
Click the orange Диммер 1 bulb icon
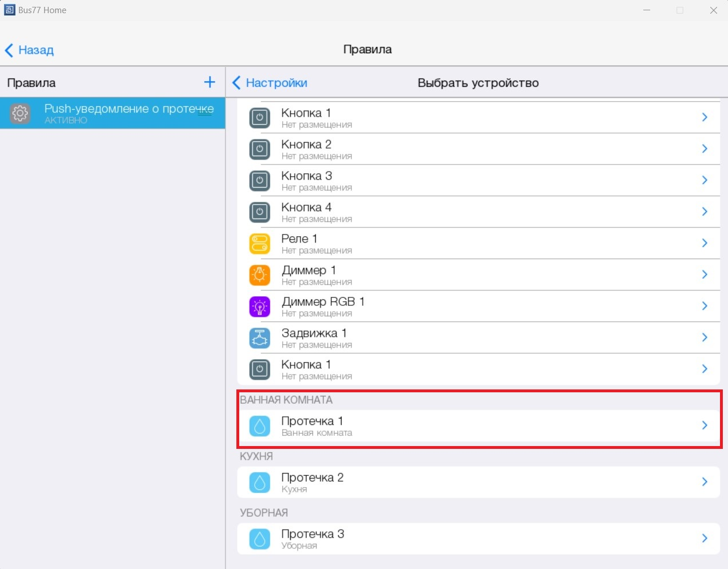click(x=259, y=275)
